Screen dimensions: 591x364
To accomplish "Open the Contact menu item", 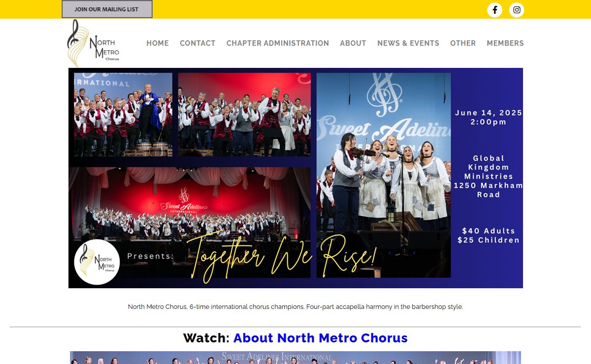I will 197,43.
